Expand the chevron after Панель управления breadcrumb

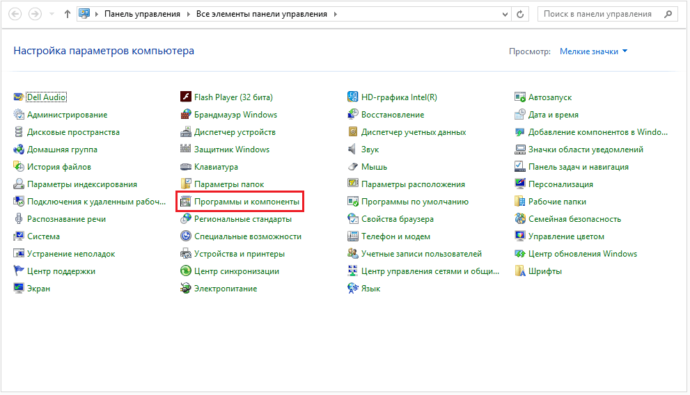click(188, 14)
